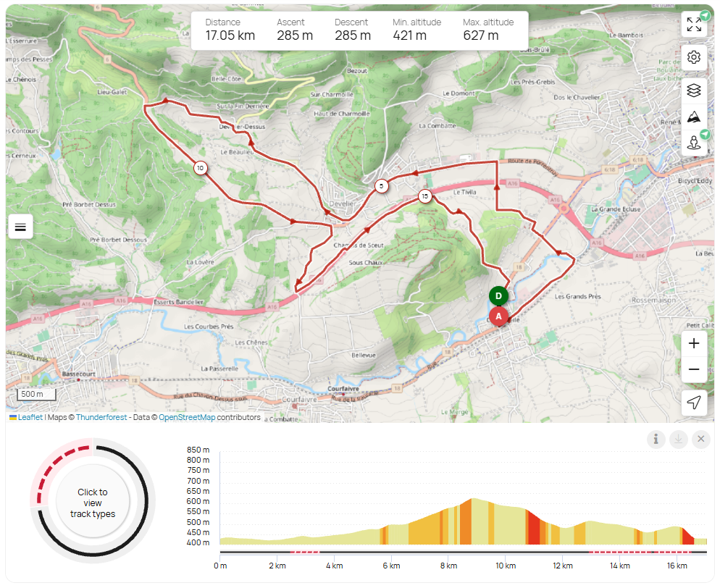The image size is (720, 588).
Task: Enter fullscreen map view
Action: coord(693,25)
